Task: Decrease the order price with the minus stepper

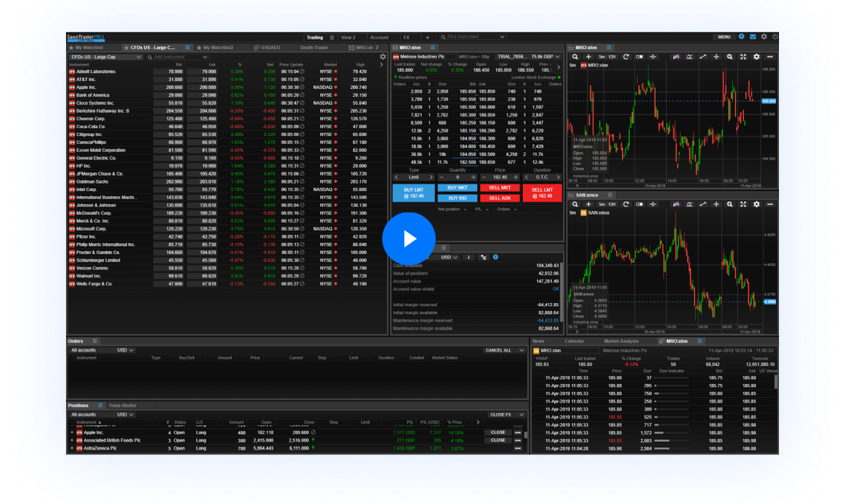Action: (x=484, y=177)
